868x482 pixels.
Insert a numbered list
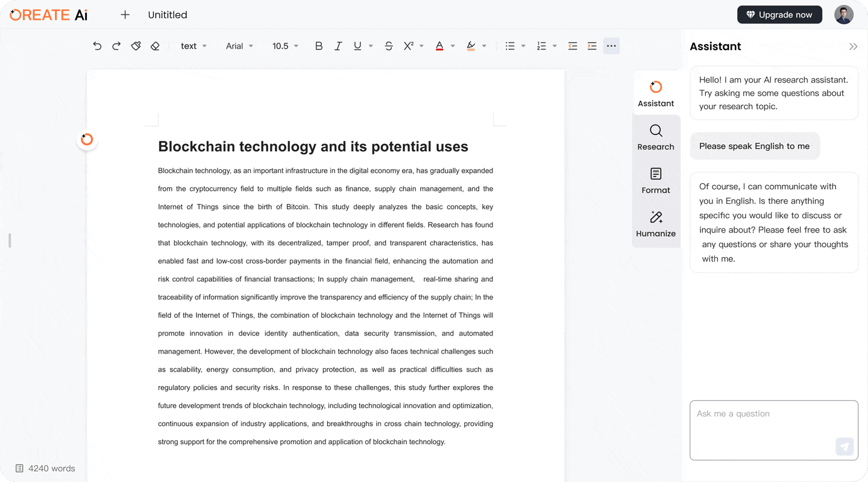[541, 46]
